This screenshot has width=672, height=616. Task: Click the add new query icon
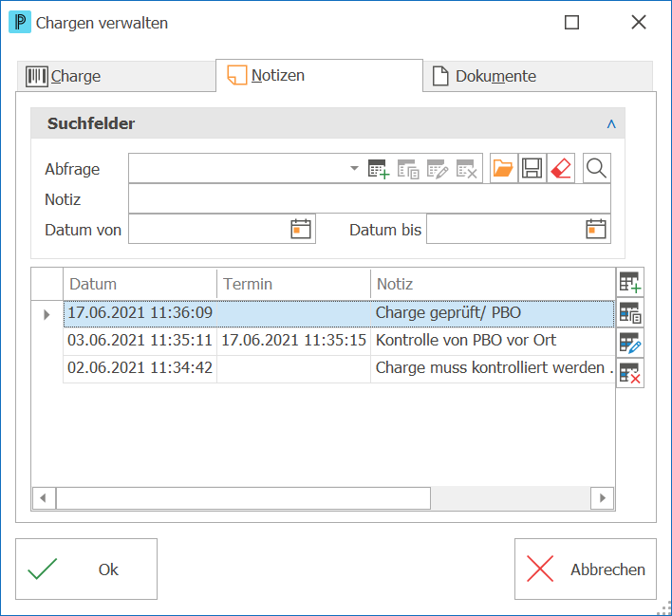pyautogui.click(x=379, y=169)
